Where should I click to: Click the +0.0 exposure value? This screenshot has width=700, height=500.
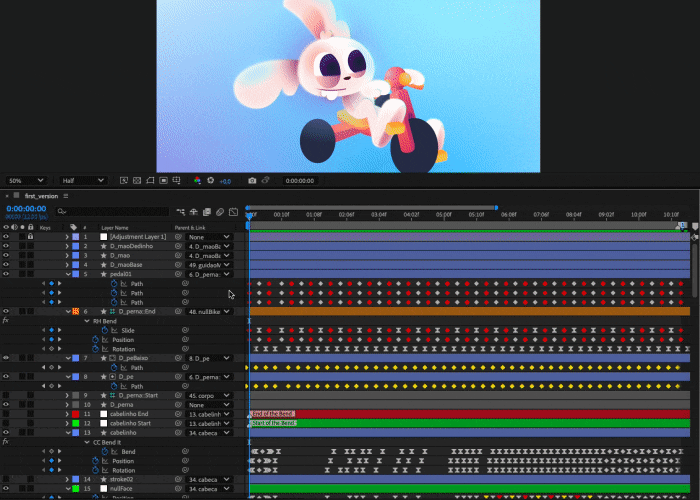click(x=225, y=181)
